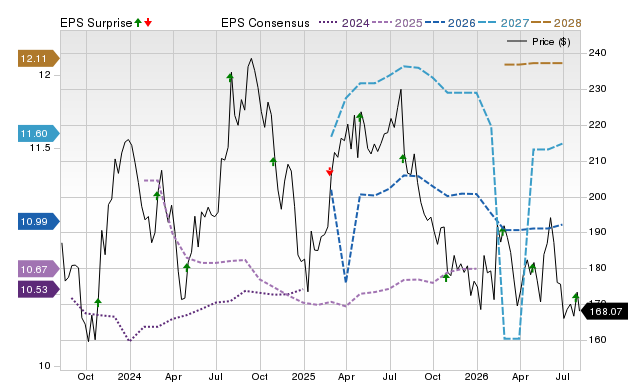Select green surprise arrow just after October 2023
Image resolution: width=640 pixels, height=382 pixels.
(x=98, y=302)
